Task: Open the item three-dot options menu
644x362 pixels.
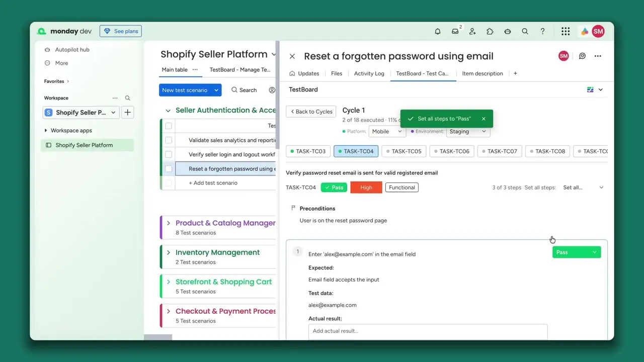Action: pyautogui.click(x=598, y=56)
